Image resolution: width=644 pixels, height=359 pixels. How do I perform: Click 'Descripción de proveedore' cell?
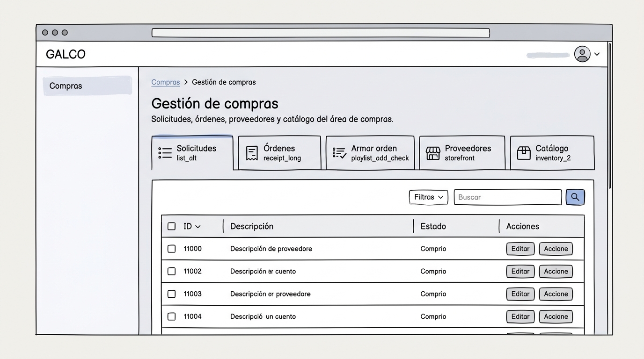(x=271, y=249)
